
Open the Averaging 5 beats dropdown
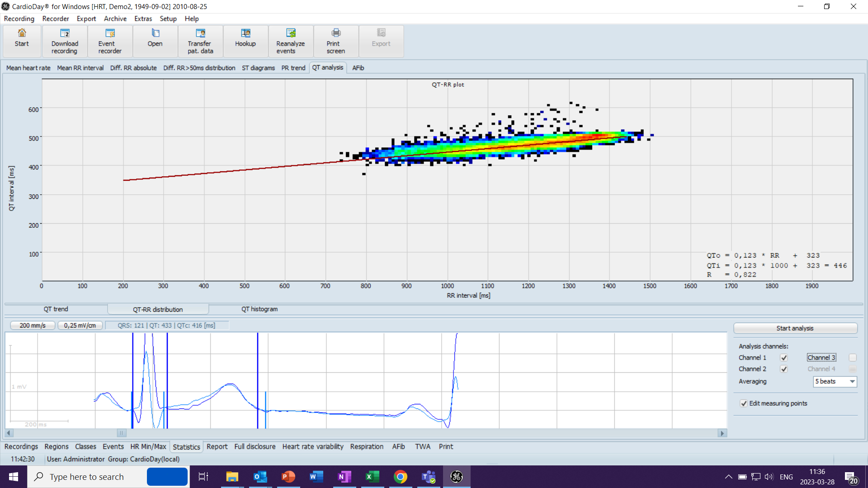coord(835,381)
